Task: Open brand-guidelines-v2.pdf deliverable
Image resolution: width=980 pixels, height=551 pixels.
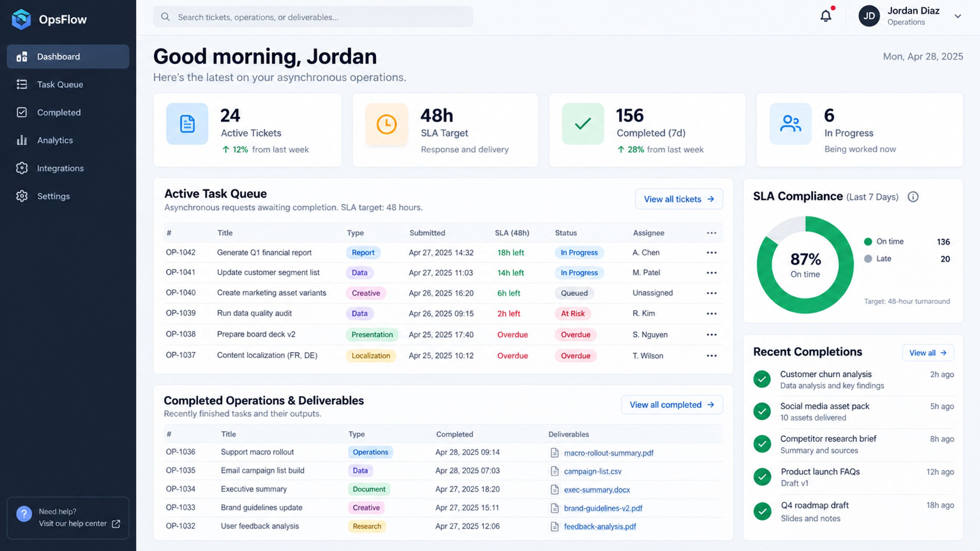Action: click(603, 508)
